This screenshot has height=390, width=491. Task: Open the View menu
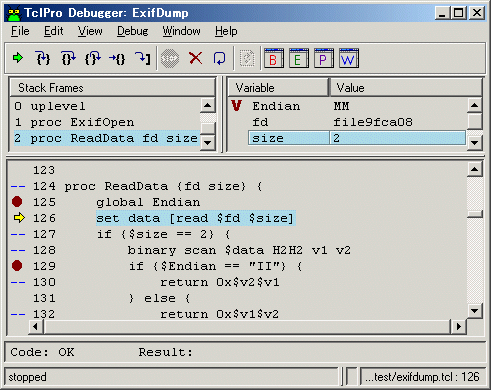[90, 31]
